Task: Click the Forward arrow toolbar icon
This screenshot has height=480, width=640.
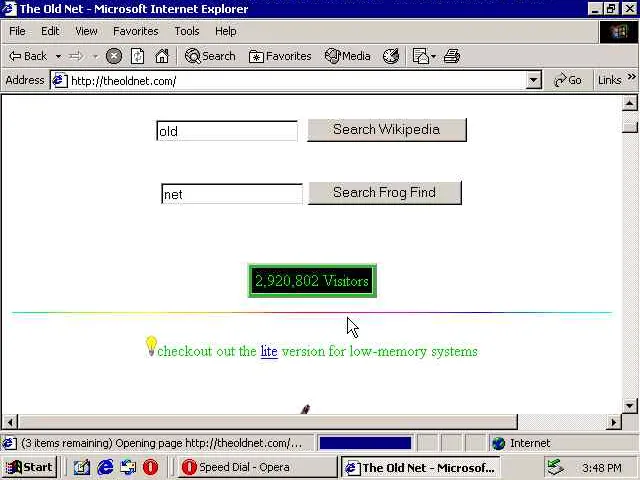Action: [x=76, y=56]
